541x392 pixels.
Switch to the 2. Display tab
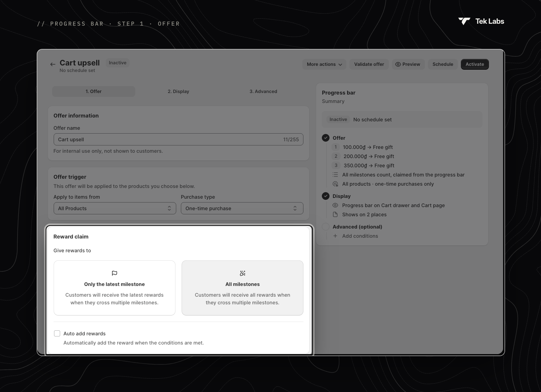pos(179,91)
